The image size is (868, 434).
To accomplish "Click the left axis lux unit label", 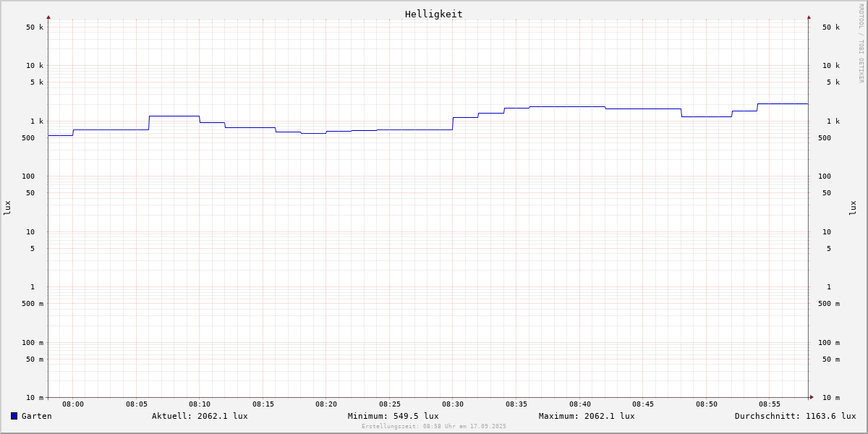I will (x=7, y=208).
